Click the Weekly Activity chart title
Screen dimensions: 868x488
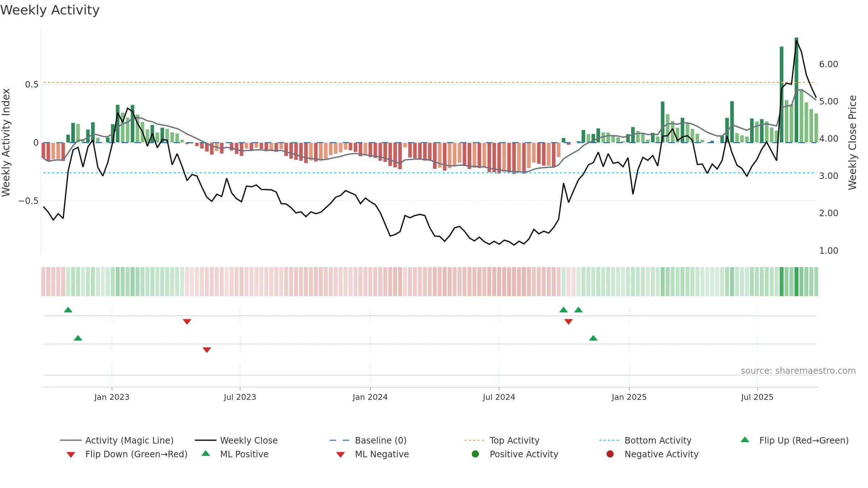coord(50,10)
